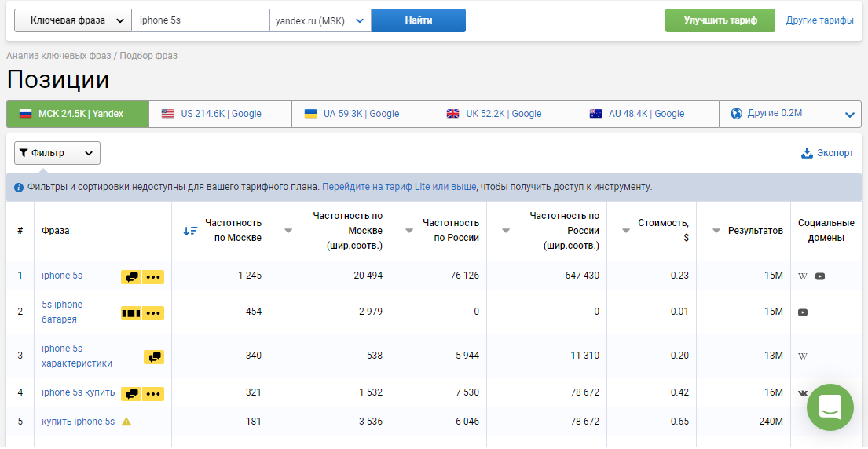Click the chat bubble icon in the iphone 5s row

click(x=131, y=277)
